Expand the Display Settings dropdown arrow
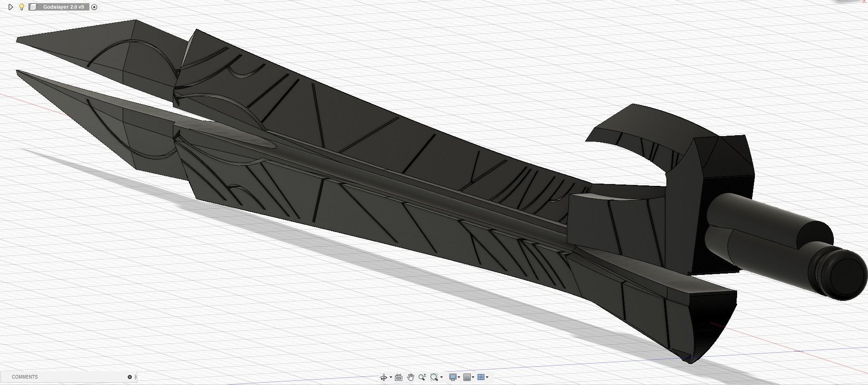This screenshot has width=868, height=385. [x=459, y=377]
